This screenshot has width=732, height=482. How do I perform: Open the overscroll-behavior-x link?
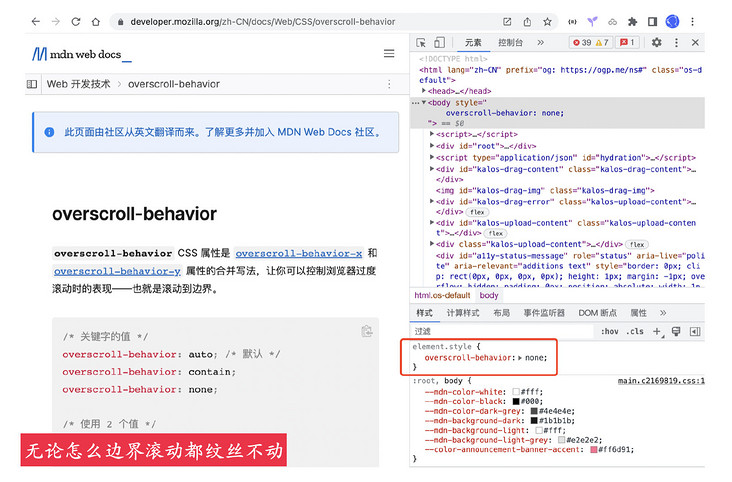point(299,253)
